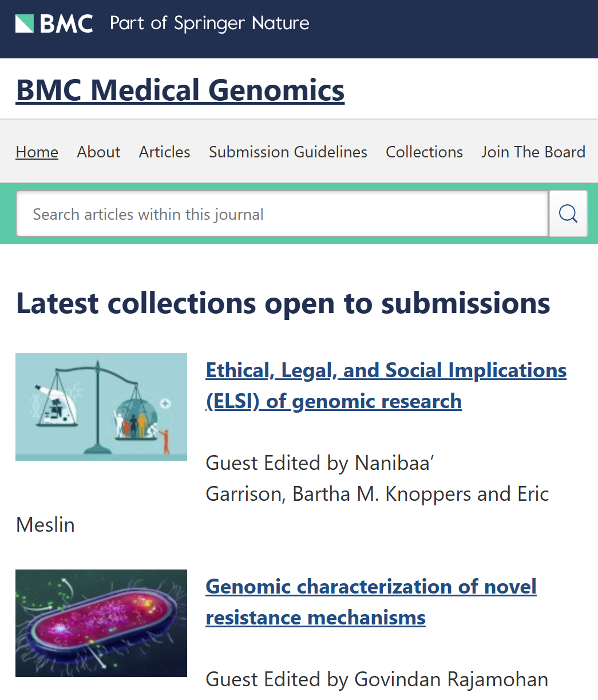
Task: Click Part of Springer Nature text
Action: tap(209, 23)
